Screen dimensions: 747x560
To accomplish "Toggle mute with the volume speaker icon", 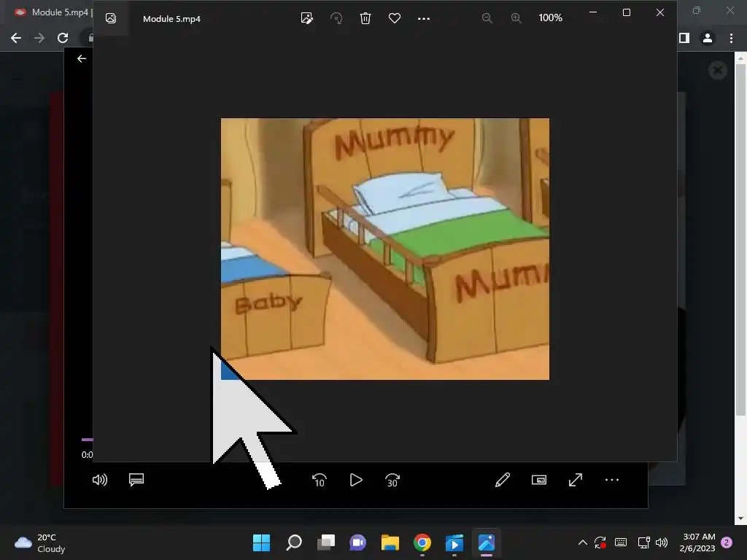I will [99, 480].
